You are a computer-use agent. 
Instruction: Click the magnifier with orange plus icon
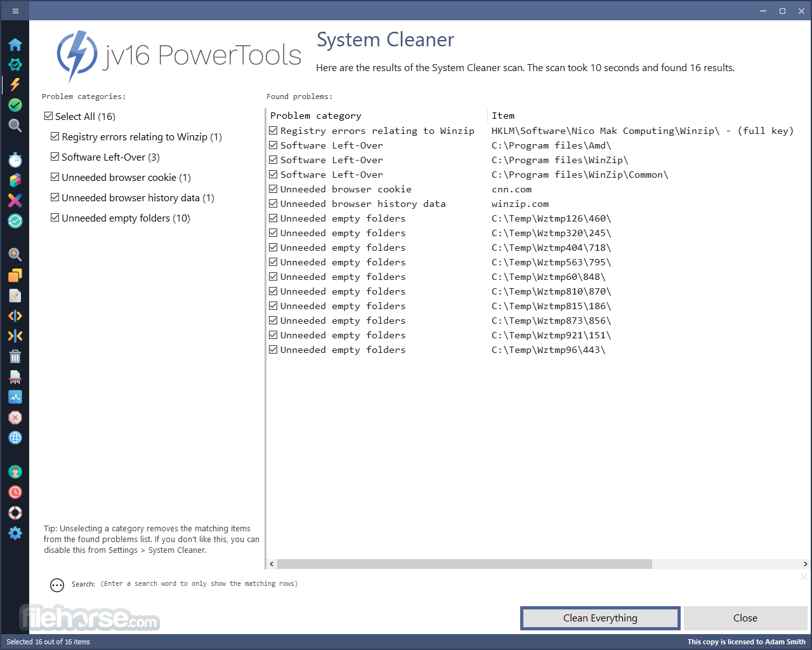coord(15,255)
